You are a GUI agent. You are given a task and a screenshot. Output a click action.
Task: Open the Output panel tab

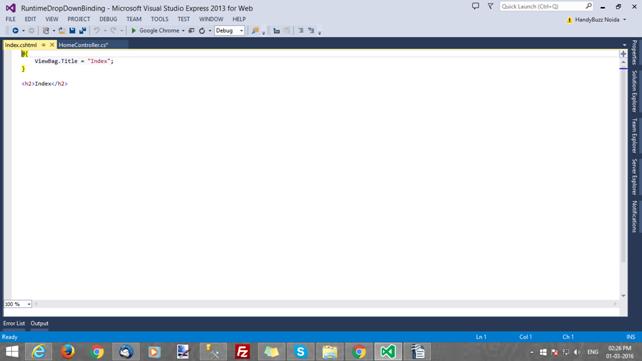(x=39, y=324)
